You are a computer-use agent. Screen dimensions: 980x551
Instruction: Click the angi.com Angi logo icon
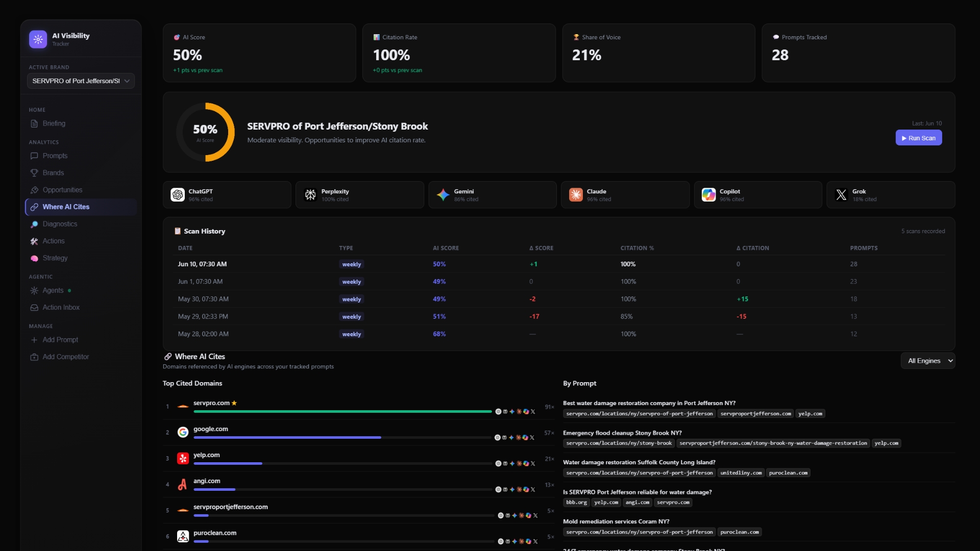click(183, 485)
